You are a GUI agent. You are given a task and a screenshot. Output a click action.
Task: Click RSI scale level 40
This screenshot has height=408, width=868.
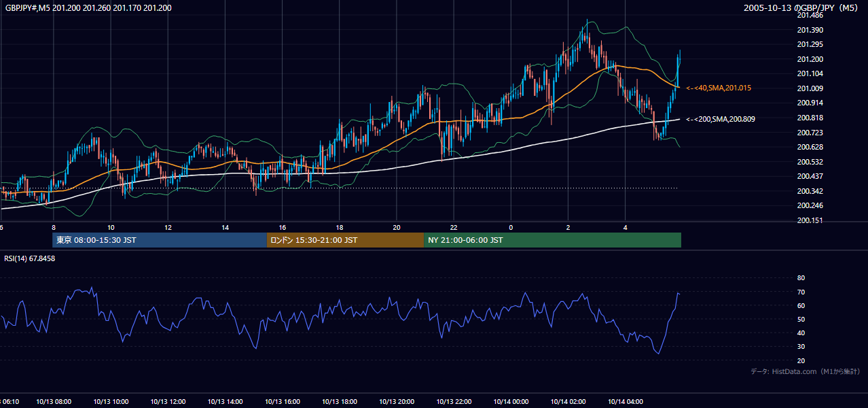[x=801, y=333]
